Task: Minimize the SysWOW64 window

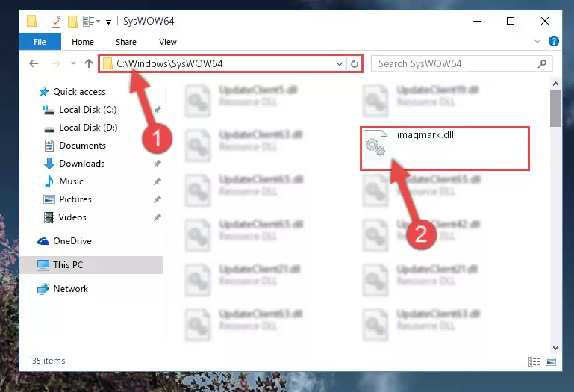Action: (477, 21)
